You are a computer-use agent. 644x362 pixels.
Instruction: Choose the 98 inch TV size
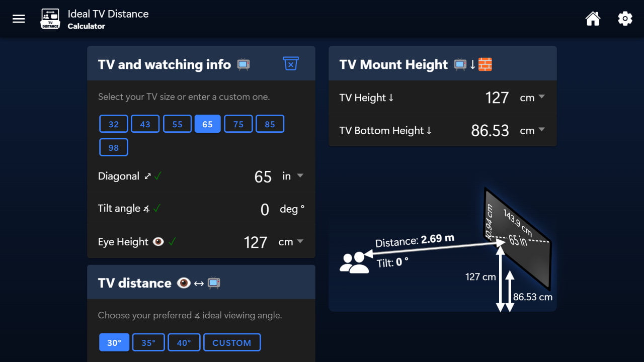[114, 148]
